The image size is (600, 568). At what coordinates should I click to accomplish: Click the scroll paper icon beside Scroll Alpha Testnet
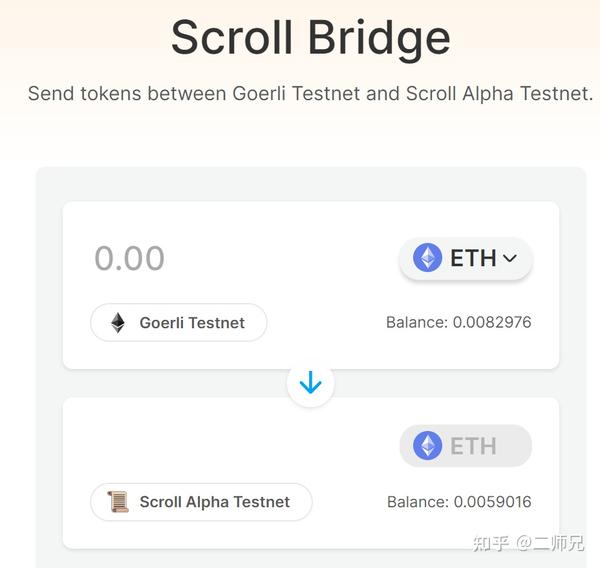tap(118, 502)
